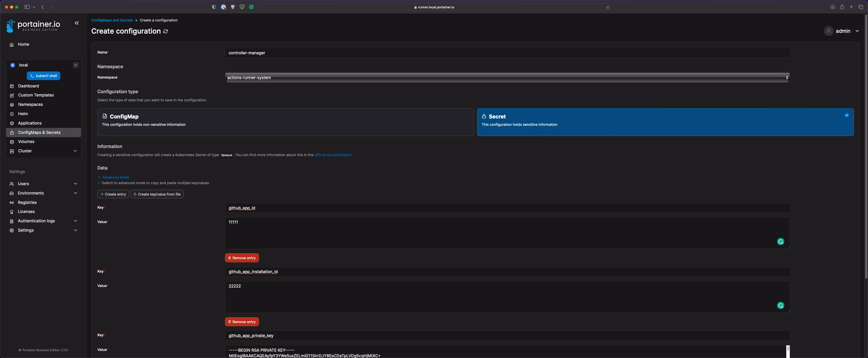
Task: Click the refresh icon beside Create configuration
Action: point(166,31)
